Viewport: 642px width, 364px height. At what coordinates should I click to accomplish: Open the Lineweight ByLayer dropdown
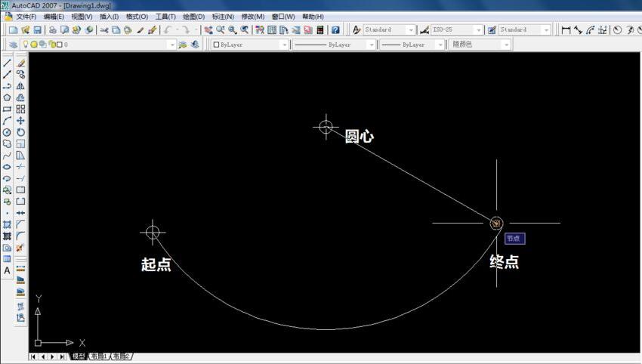pos(440,45)
